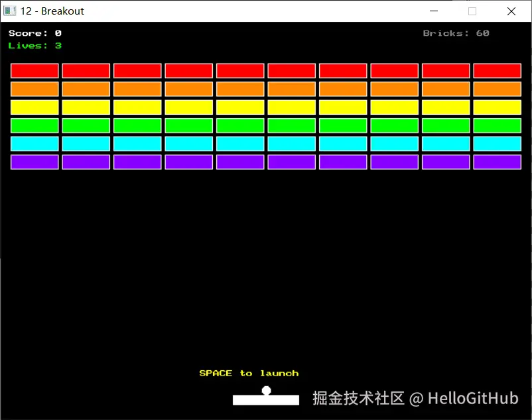Screen dimensions: 532x420
Task: Click the last green brick in the row
Action: (497, 125)
